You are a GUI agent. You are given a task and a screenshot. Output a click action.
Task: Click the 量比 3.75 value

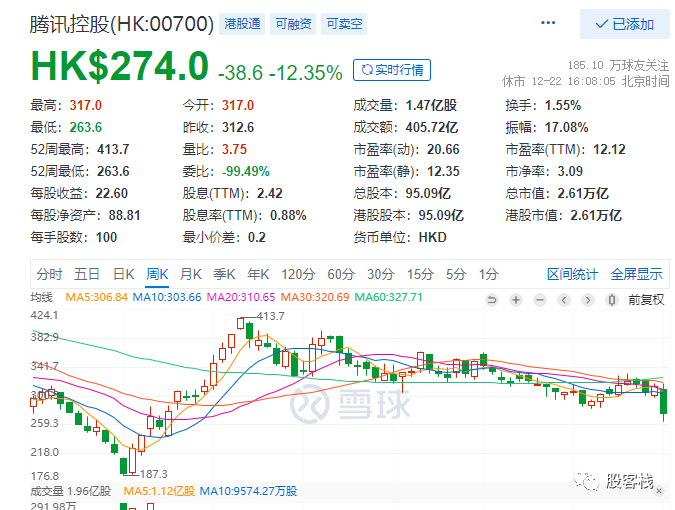pos(234,149)
